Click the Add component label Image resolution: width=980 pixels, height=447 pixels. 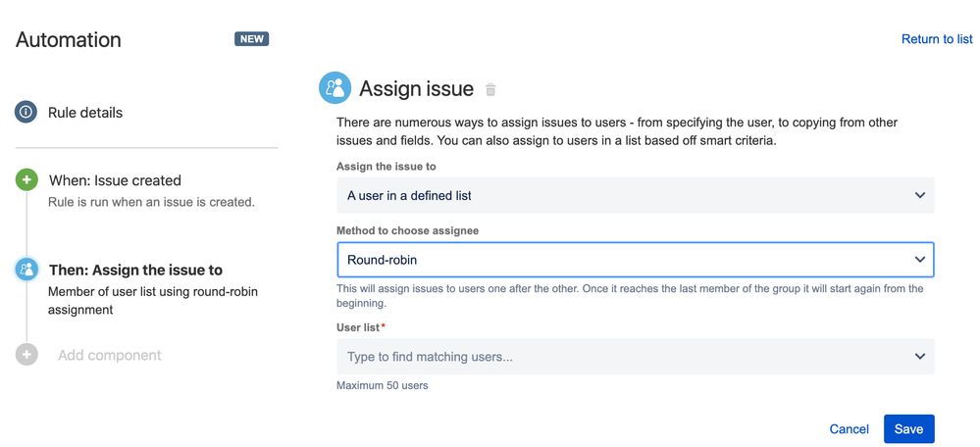click(110, 355)
